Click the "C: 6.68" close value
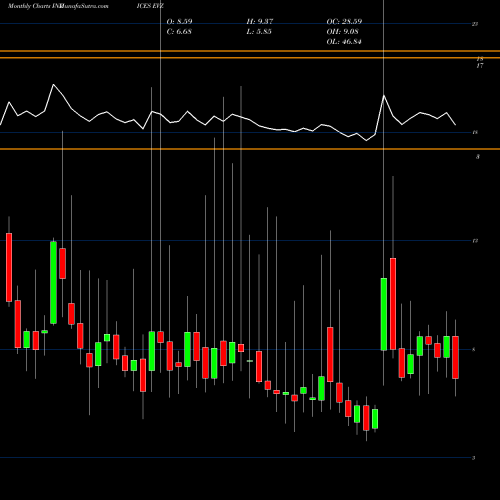The width and height of the screenshot is (500, 500). click(x=179, y=32)
